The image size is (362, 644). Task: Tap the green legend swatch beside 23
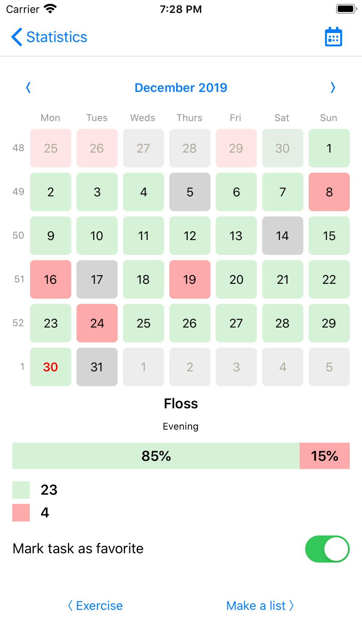pos(21,490)
